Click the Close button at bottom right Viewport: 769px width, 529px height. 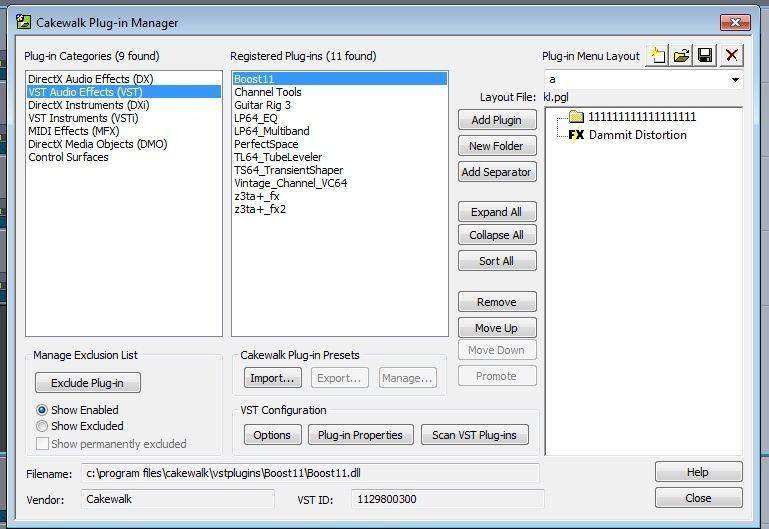pos(698,498)
